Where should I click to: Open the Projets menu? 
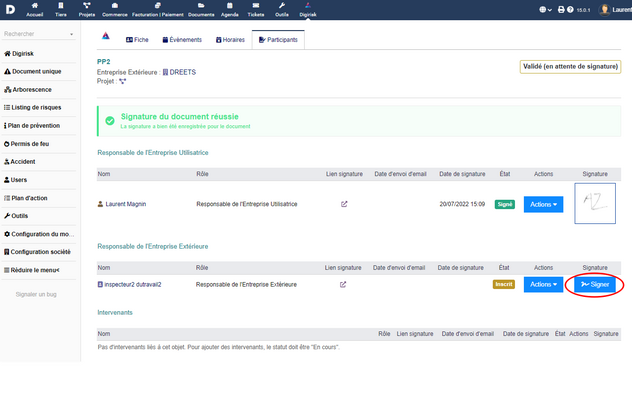[87, 10]
